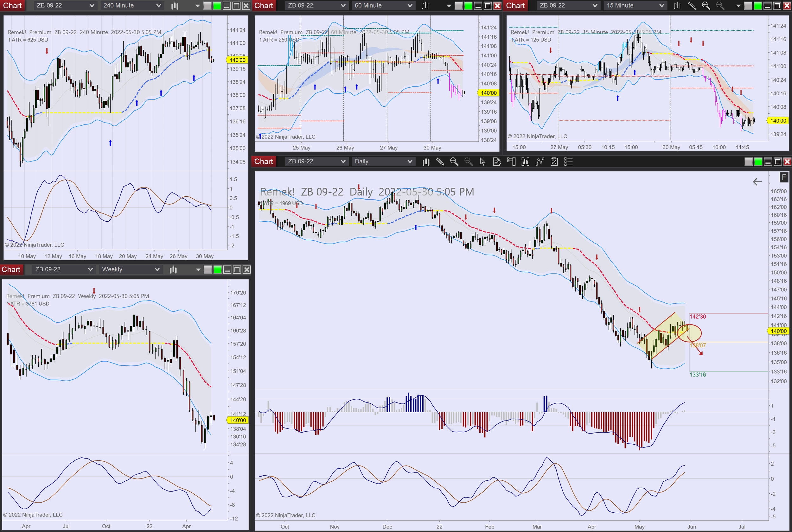Open the Data Box icon
Screen dimensions: 792x532
(497, 162)
